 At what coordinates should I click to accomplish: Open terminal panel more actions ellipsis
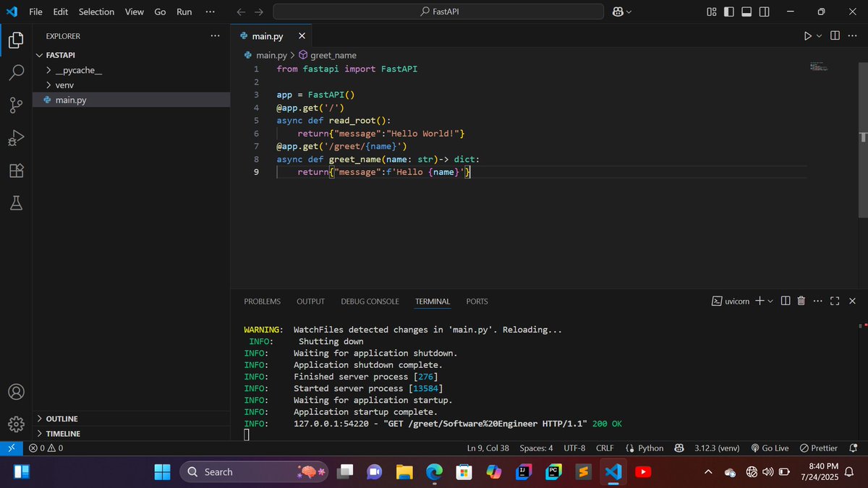click(x=817, y=301)
